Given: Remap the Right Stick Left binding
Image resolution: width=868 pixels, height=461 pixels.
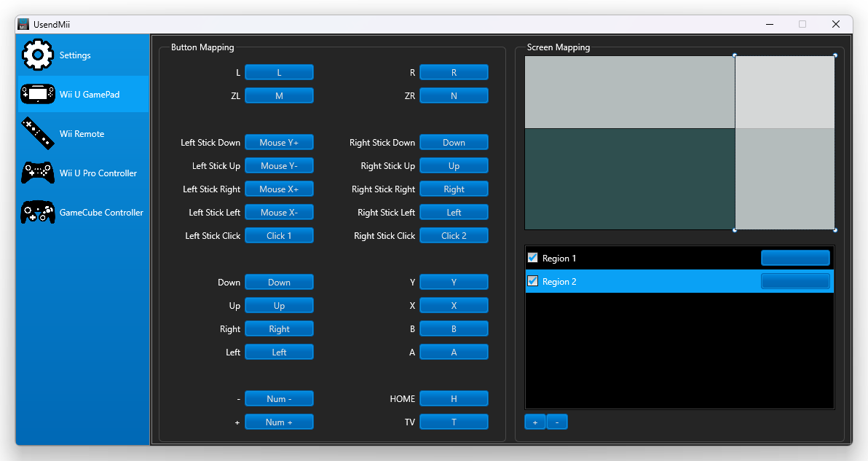Looking at the screenshot, I should point(454,212).
